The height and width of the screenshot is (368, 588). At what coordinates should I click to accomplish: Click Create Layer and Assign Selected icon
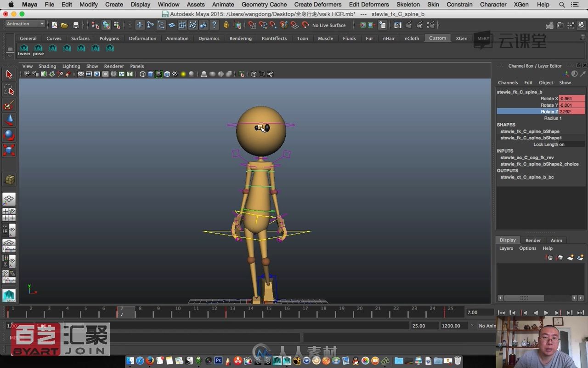click(580, 258)
